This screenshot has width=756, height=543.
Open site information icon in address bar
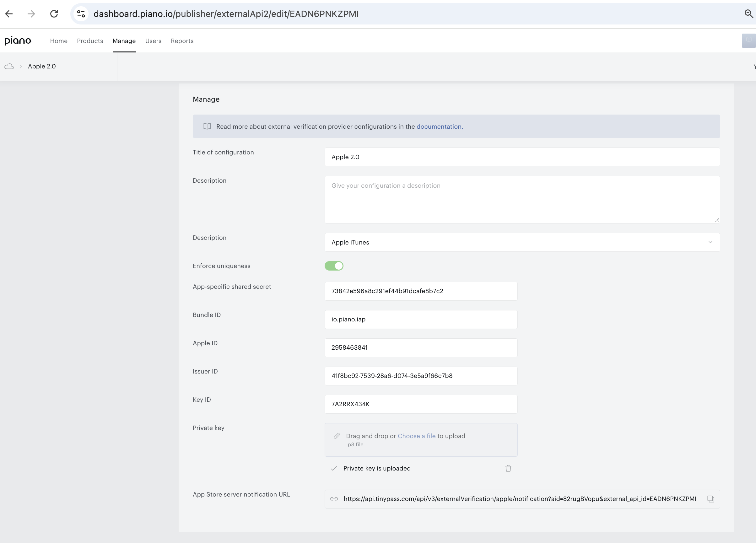81,14
